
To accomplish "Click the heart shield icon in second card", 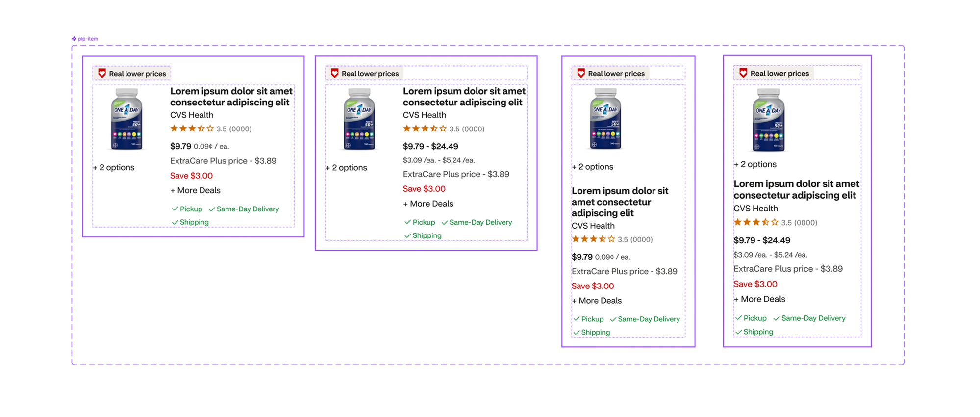I will click(335, 73).
